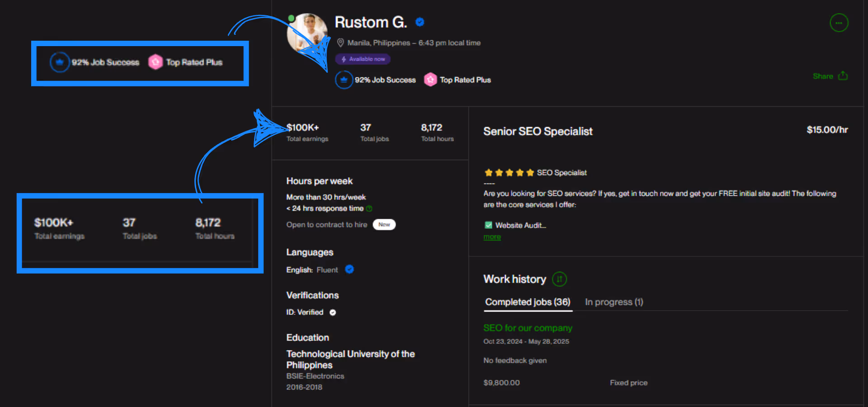Click the New badge beside contract to hire
Screen dimensions: 868x407
click(x=384, y=225)
